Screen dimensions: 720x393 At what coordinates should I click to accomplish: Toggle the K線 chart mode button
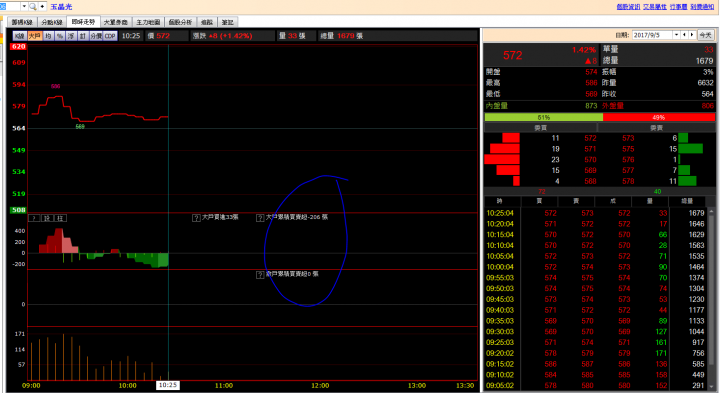coord(20,36)
